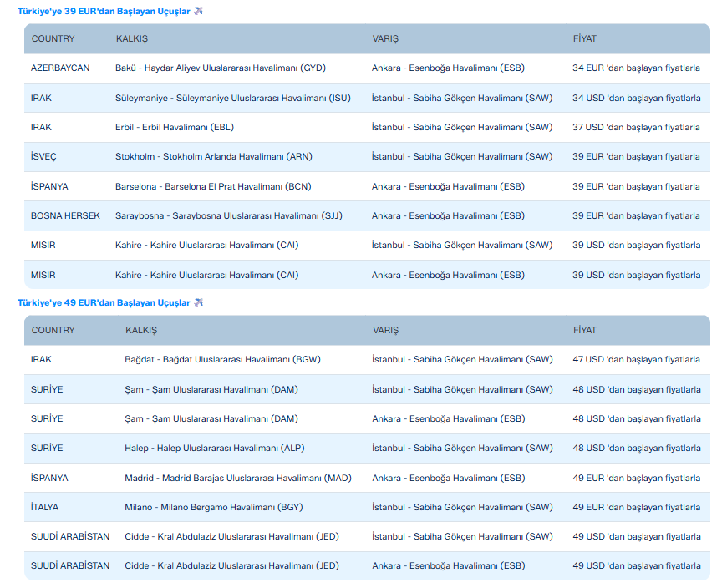Viewport: 722px width, 588px height.
Task: Select the "37 USD 'dan başlayan fiyatlarla" price
Action: [637, 128]
